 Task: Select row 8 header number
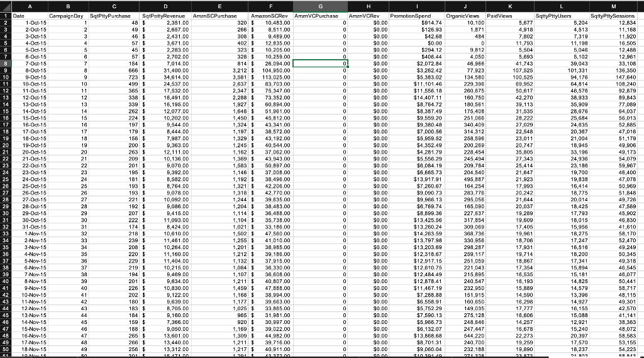6,64
